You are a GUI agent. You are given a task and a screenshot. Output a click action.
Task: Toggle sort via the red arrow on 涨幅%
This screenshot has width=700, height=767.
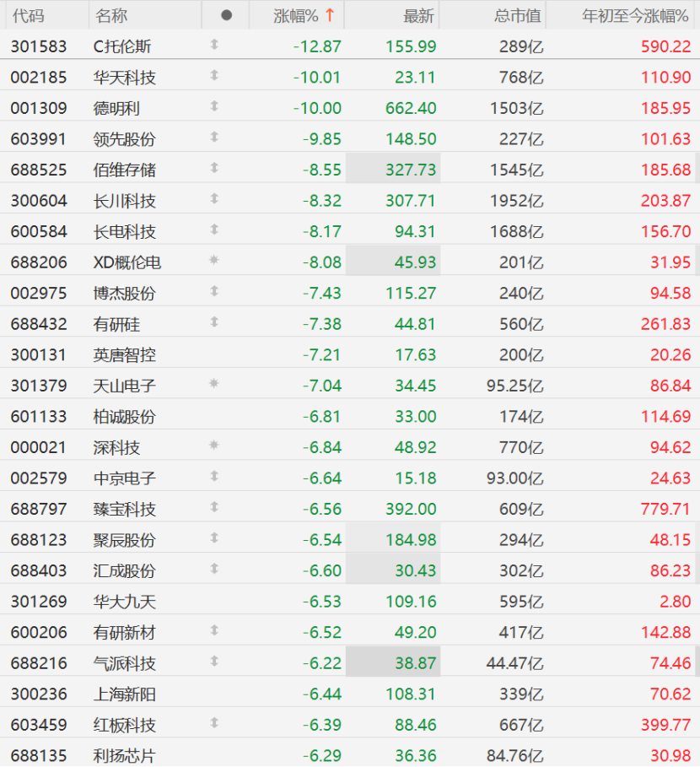click(330, 15)
